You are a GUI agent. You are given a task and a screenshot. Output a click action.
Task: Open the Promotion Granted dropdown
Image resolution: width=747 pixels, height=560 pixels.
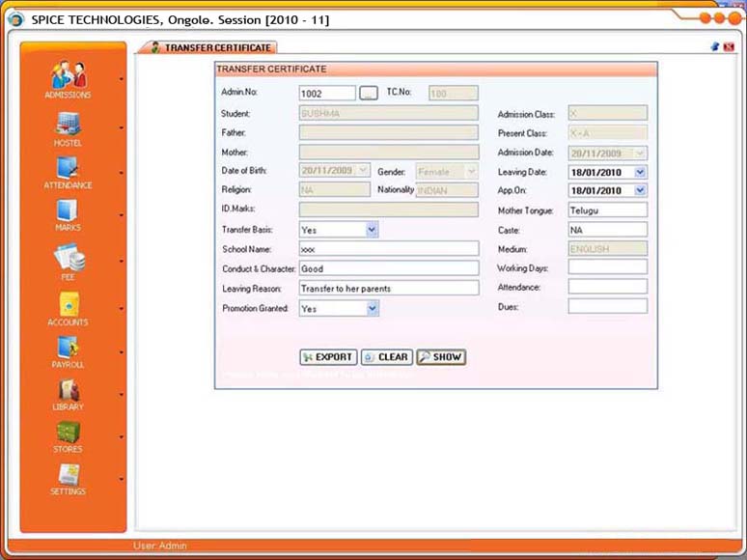[372, 308]
